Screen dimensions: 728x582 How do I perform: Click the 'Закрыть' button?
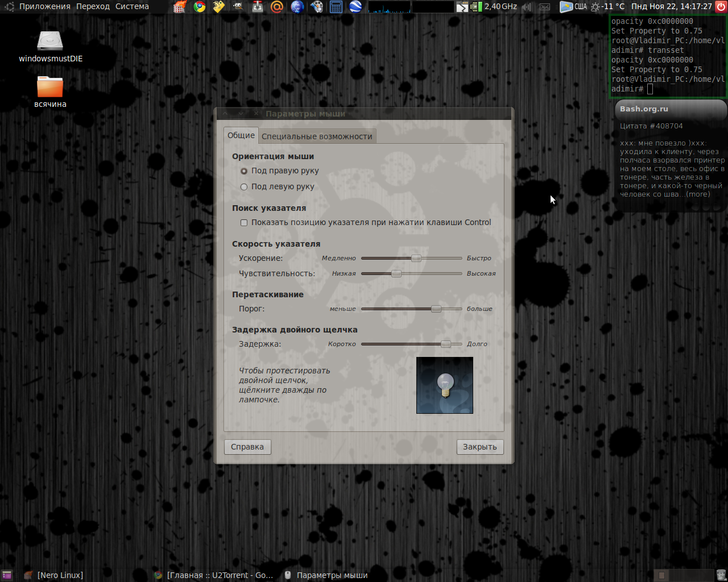coord(479,447)
